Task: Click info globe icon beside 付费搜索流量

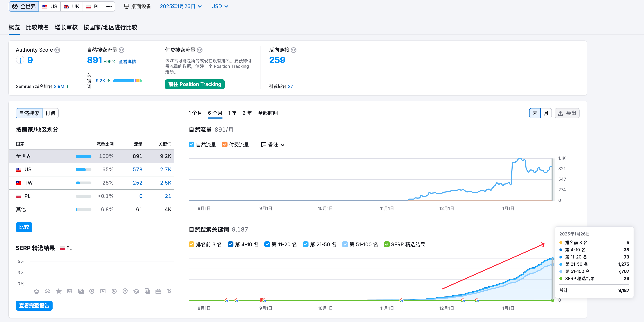Action: pos(199,50)
